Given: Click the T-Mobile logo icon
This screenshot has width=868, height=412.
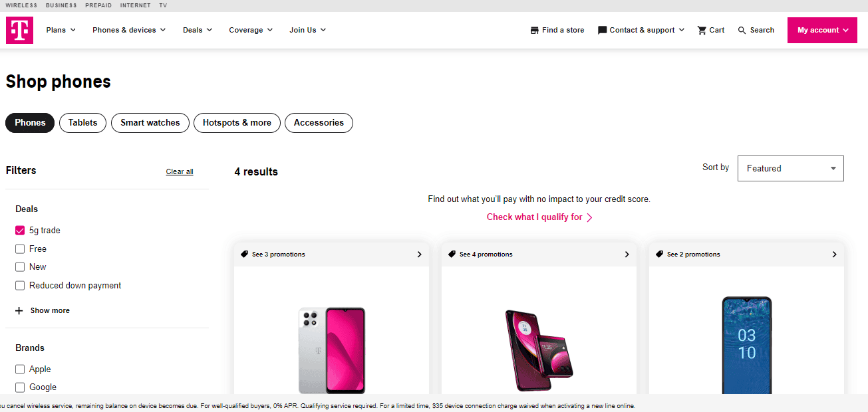Looking at the screenshot, I should click(19, 30).
